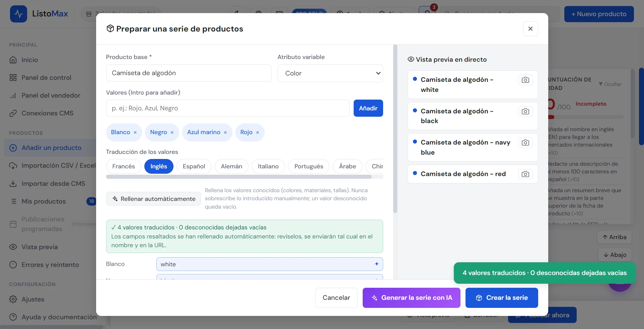The width and height of the screenshot is (644, 329).
Task: Click the Arriba button
Action: click(615, 237)
